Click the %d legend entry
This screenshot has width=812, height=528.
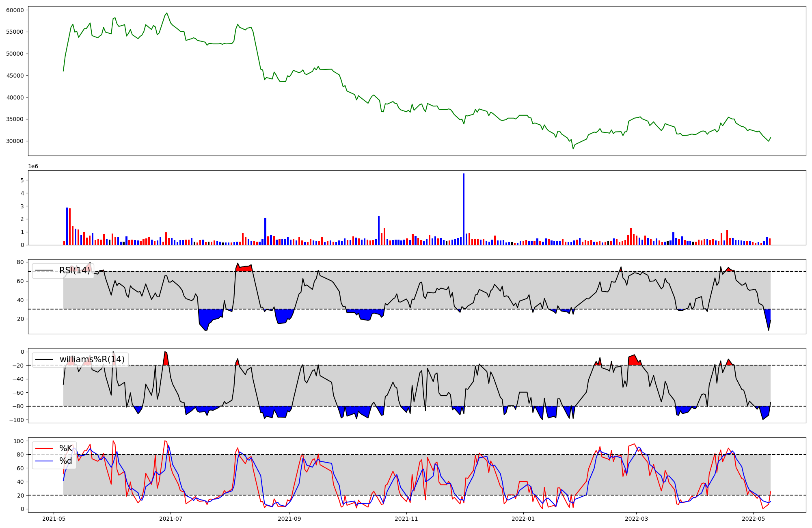[x=66, y=461]
